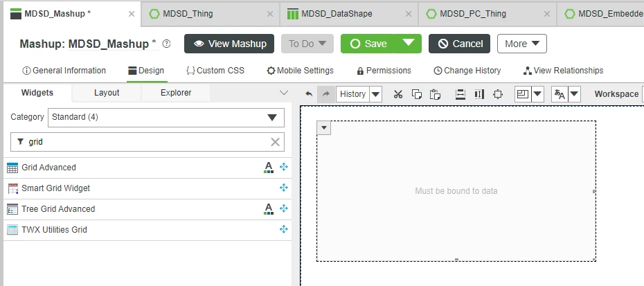The image size is (644, 286).
Task: Open the Change History section
Action: 467,71
